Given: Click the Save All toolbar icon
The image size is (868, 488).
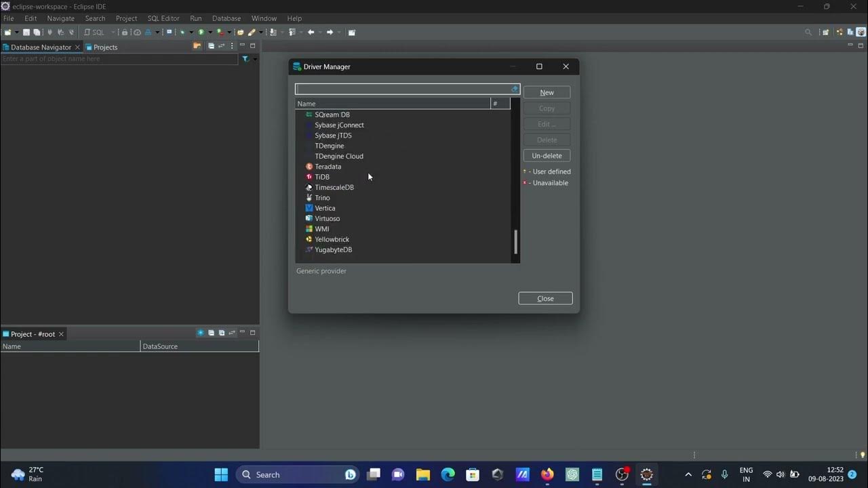Looking at the screenshot, I should (37, 32).
